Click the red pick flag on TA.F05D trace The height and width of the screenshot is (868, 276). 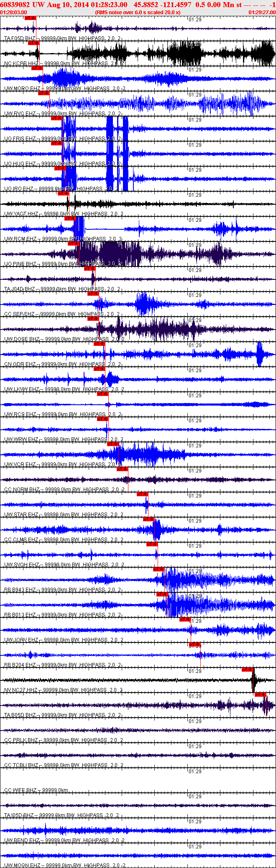(x=31, y=18)
